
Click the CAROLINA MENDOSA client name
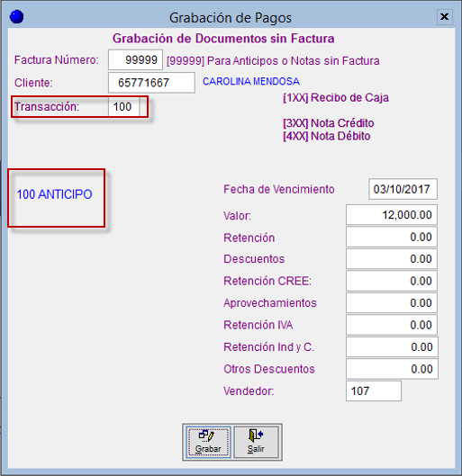click(x=251, y=81)
